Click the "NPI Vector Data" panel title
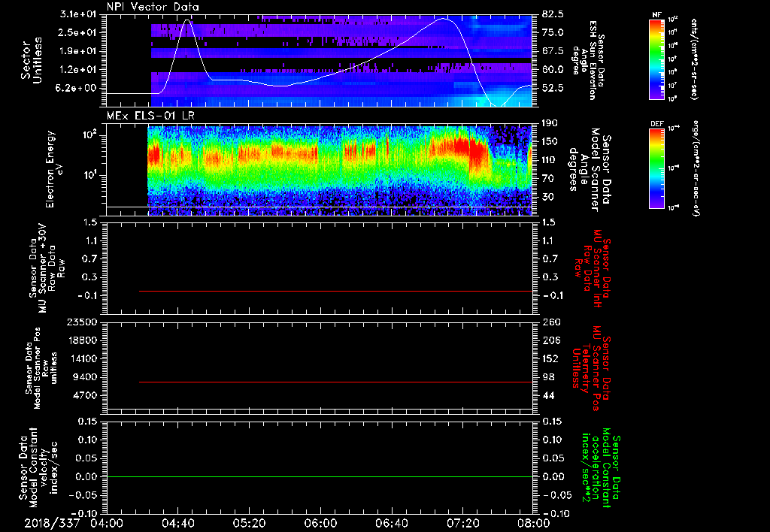This screenshot has width=770, height=532. click(153, 7)
